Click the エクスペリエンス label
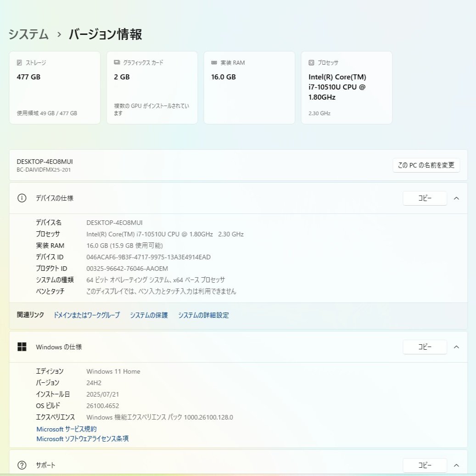Image resolution: width=476 pixels, height=476 pixels. click(x=55, y=417)
